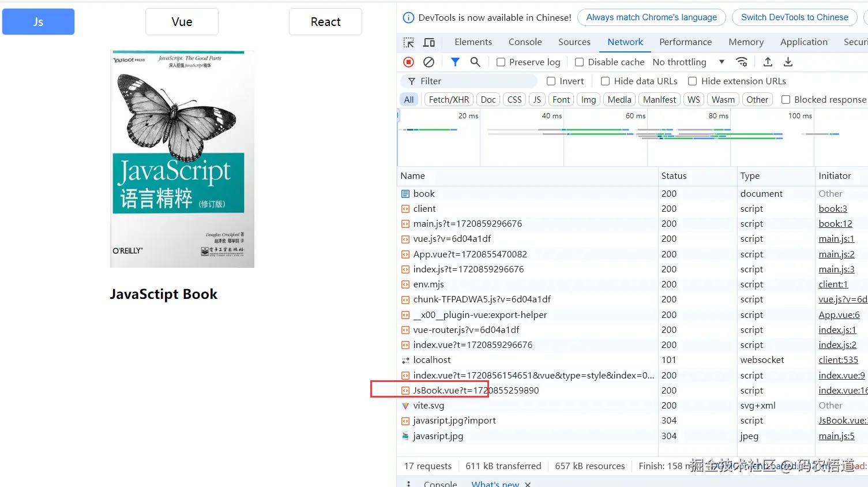Check the Blocked response checkbox
Screen dimensions: 868x487
786,100
